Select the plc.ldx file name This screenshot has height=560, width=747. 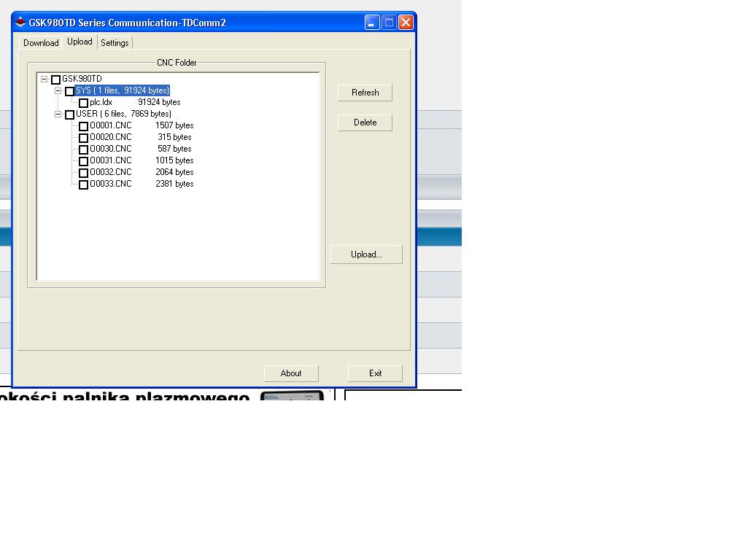coord(101,102)
